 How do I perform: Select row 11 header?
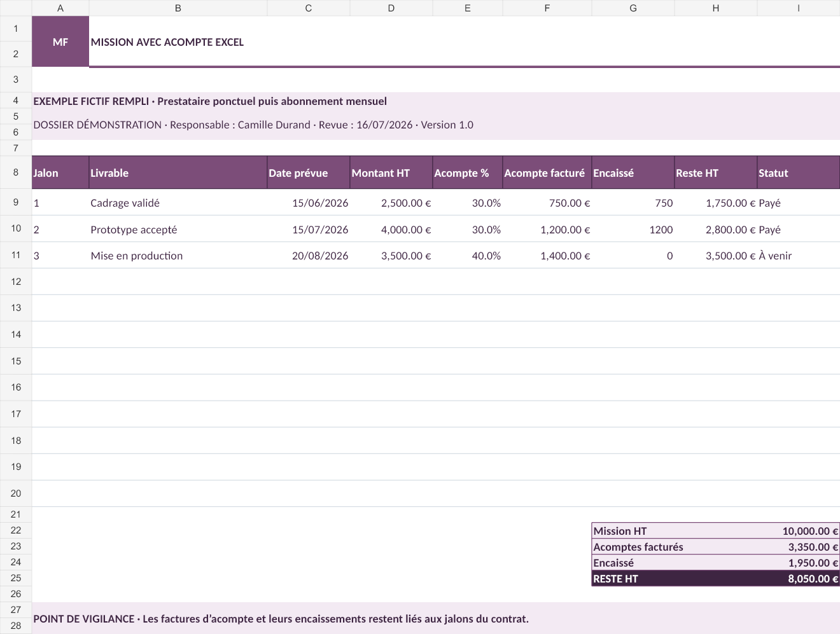point(16,255)
